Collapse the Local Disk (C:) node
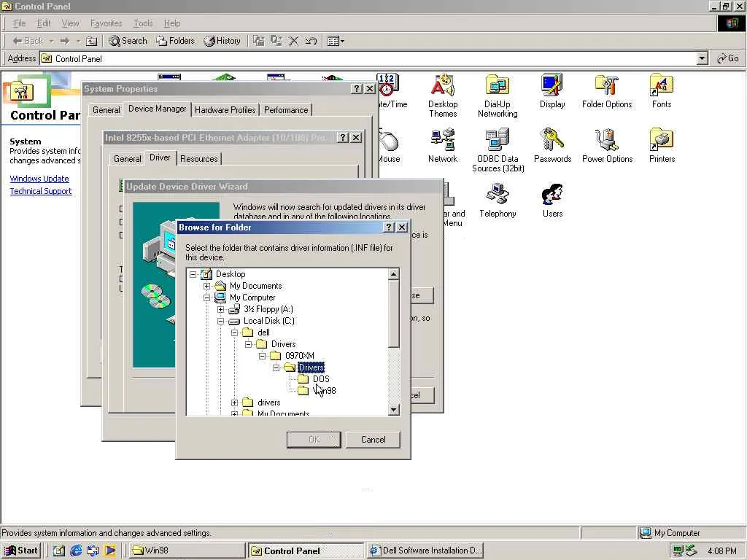Viewport: 747px width, 560px height. pos(220,321)
